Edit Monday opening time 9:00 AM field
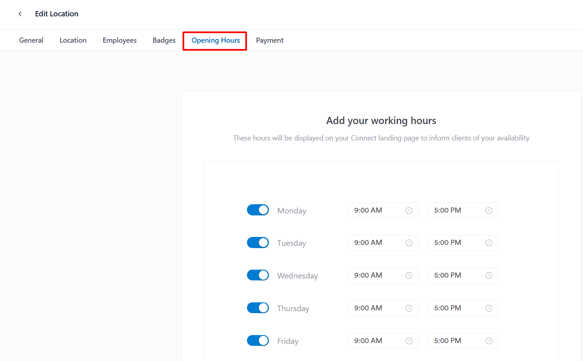Screen dimensions: 583x361 pyautogui.click(x=383, y=210)
